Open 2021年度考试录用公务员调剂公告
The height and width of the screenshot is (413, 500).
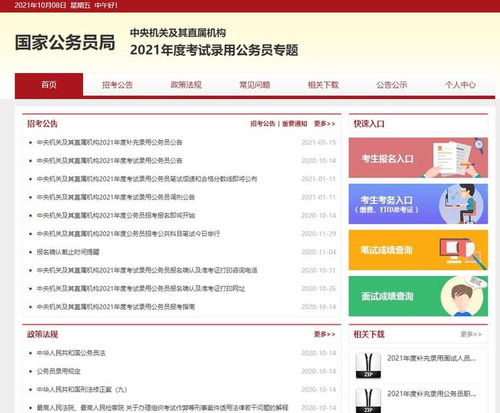(x=116, y=197)
